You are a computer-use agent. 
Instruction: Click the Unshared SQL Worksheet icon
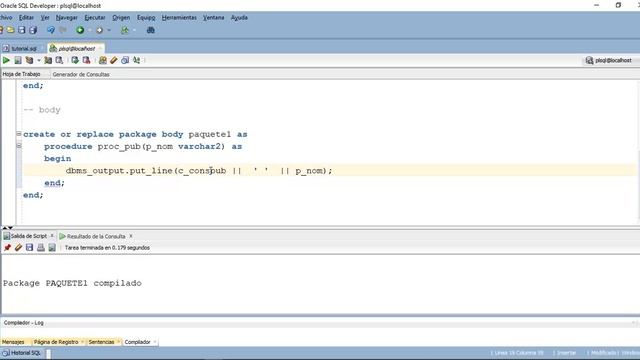[103, 60]
